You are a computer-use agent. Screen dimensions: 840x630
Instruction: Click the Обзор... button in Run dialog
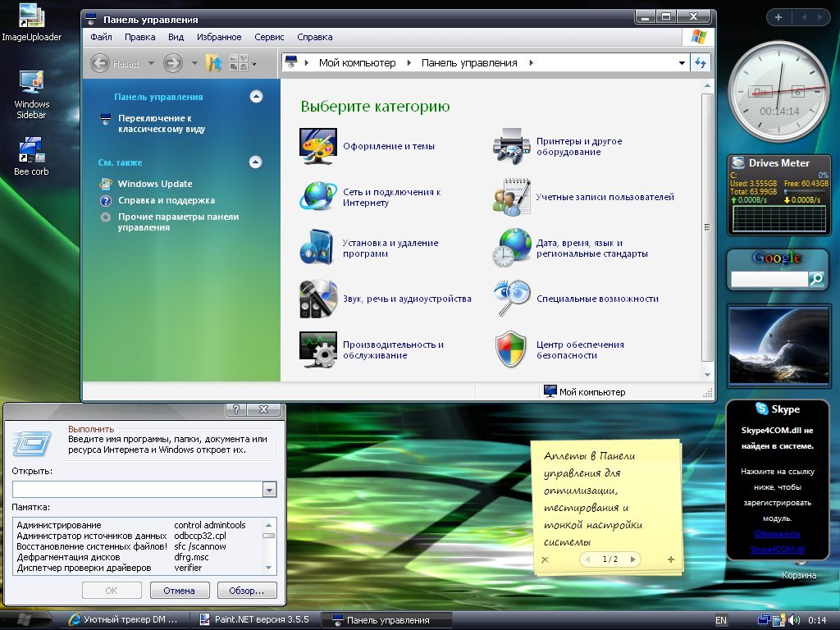246,591
